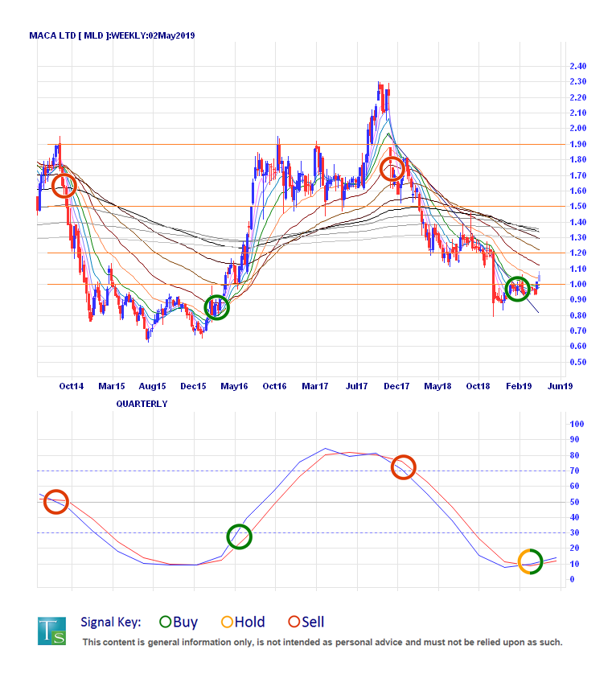Select Sell circle near 70 level on quarterly oscillator
The image size is (616, 678).
[x=403, y=467]
